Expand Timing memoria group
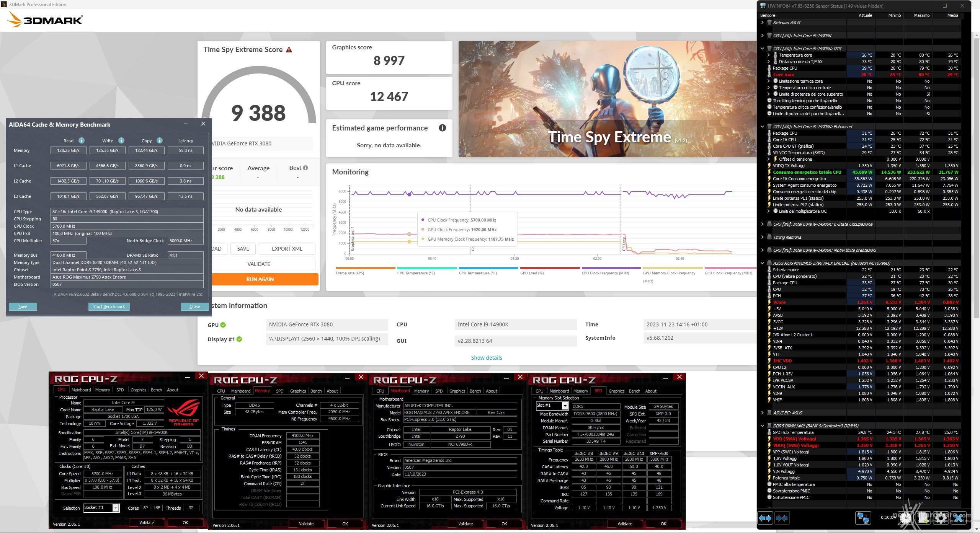 (762, 237)
